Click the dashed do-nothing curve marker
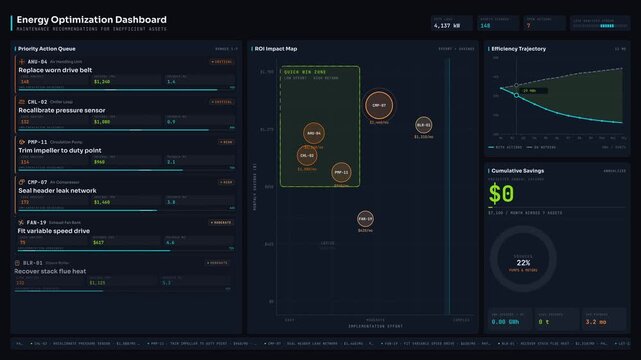The image size is (641, 360). coord(516,85)
